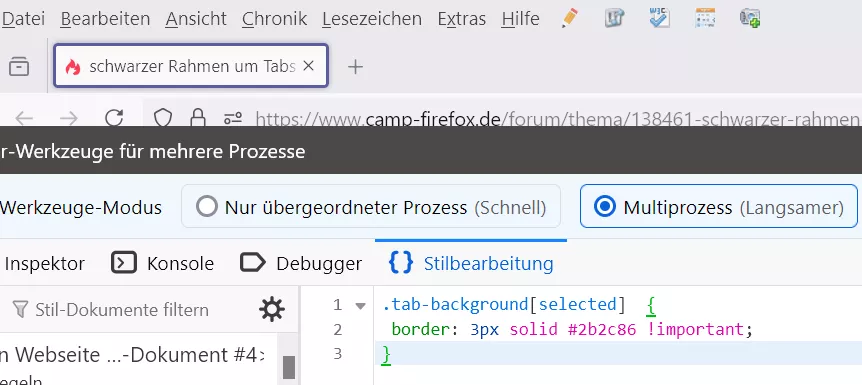Open the Firefox View icon beside tabs

coord(19,67)
